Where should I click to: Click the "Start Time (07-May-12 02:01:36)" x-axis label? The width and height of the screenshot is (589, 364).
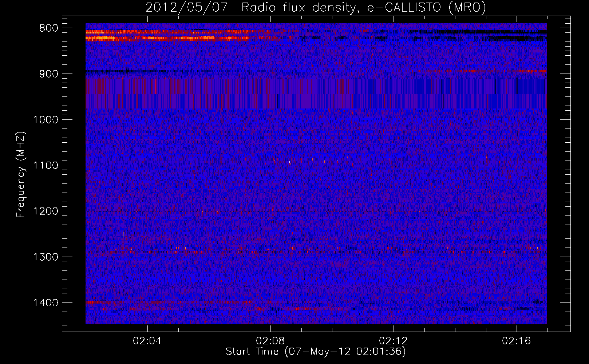(x=316, y=352)
